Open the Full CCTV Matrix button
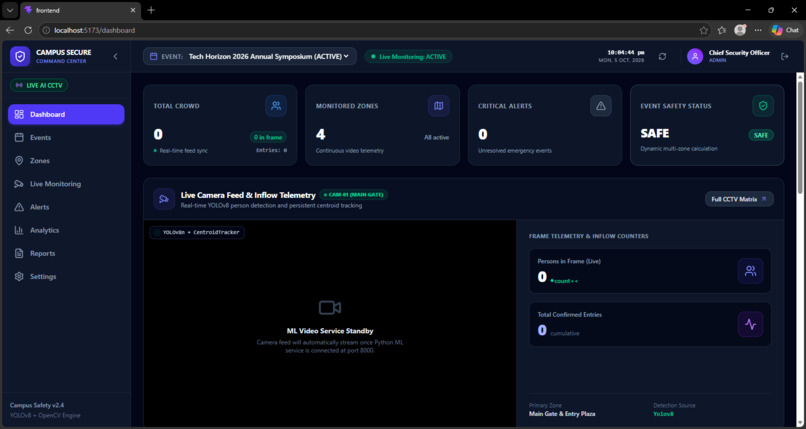The height and width of the screenshot is (429, 806). [739, 199]
